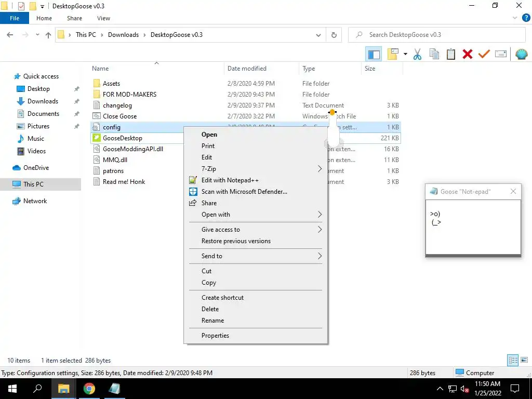Open the Share ribbon tab
The width and height of the screenshot is (532, 399).
[74, 18]
